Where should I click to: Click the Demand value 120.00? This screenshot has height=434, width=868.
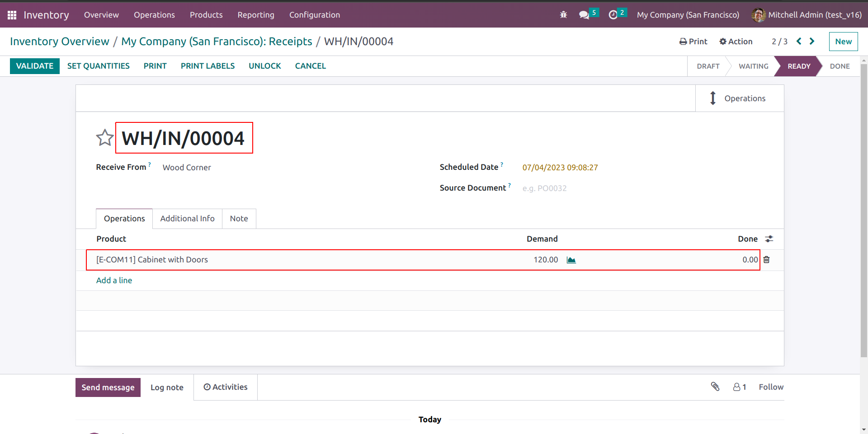pyautogui.click(x=546, y=260)
